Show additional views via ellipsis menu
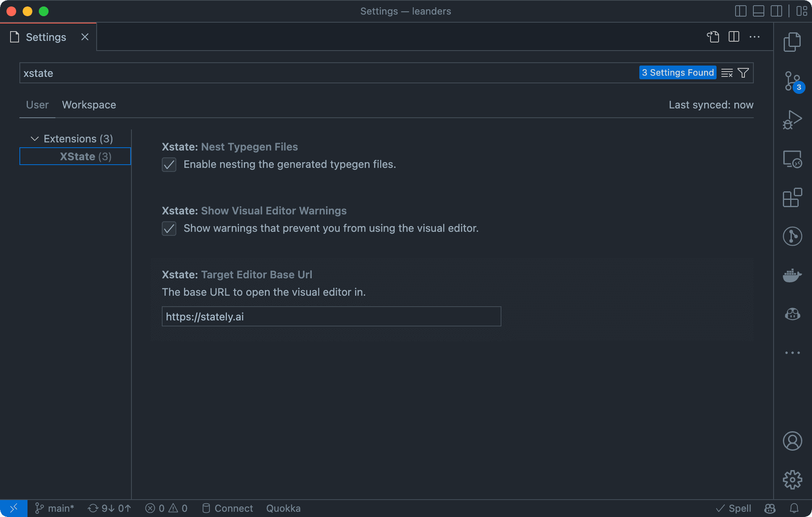Image resolution: width=812 pixels, height=517 pixels. tap(793, 352)
